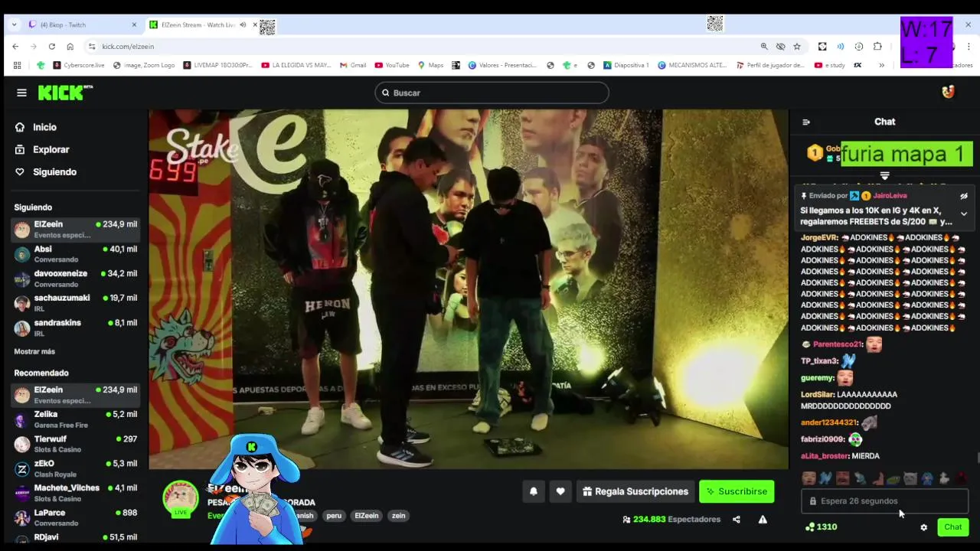
Task: Mute the Kick tab audio icon
Action: pos(243,24)
